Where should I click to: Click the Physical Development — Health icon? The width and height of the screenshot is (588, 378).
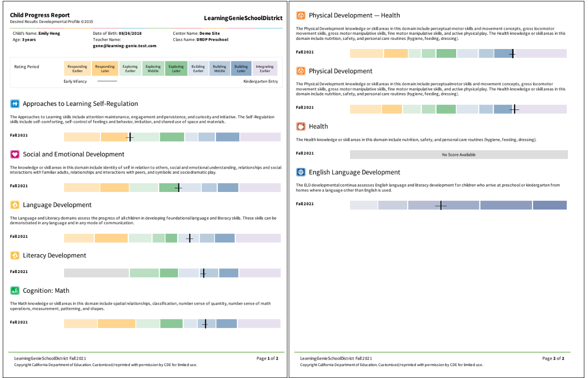tap(301, 16)
